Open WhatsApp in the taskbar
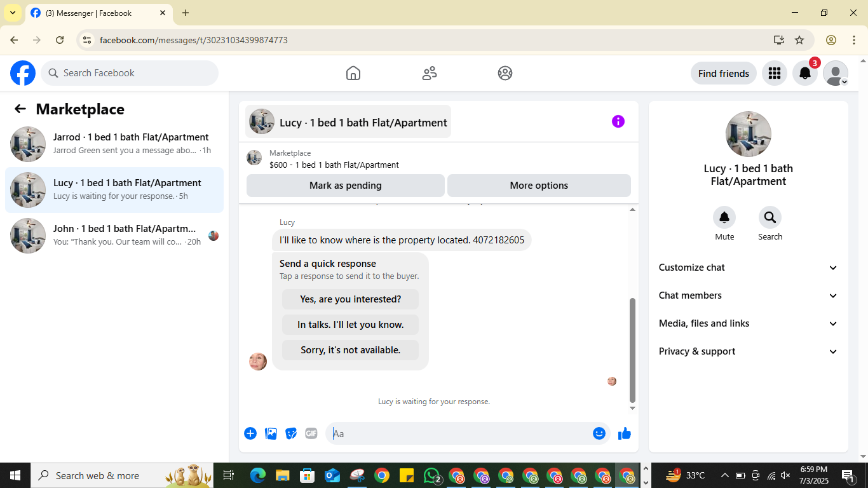The height and width of the screenshot is (488, 868). pos(433,475)
